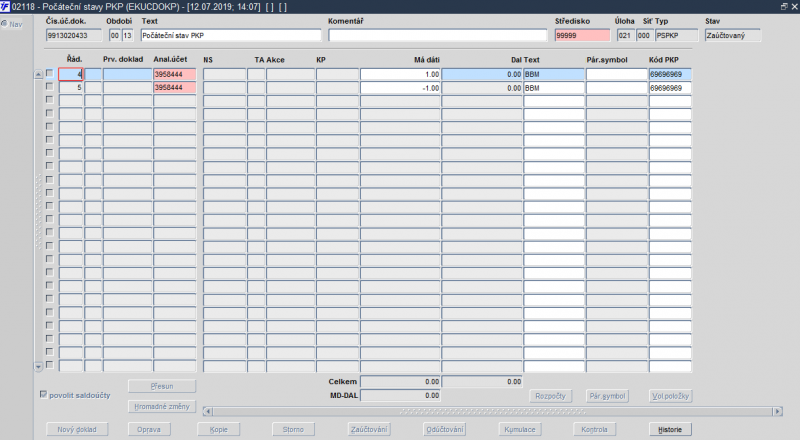Click Kód PKP 69696969 in row 5

coord(670,88)
